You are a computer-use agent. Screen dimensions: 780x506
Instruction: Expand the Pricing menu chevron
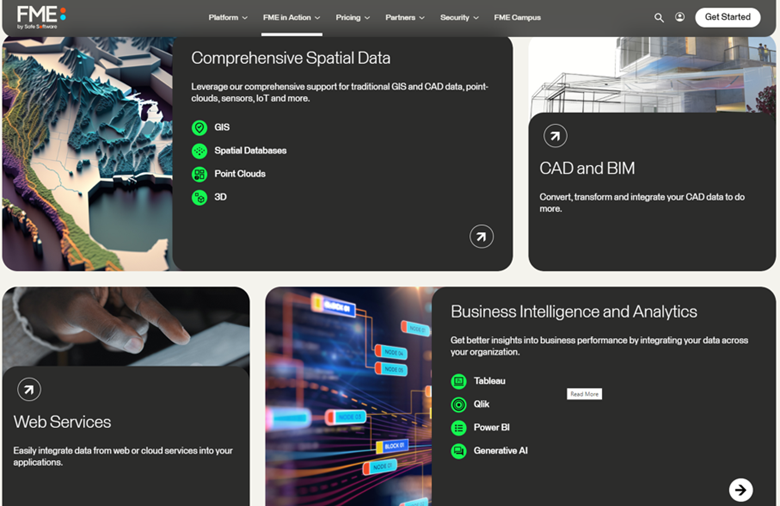[x=367, y=18]
